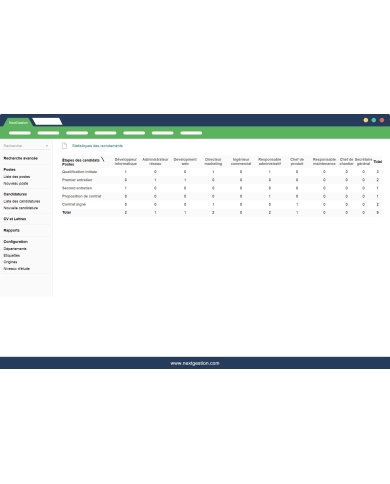Click the Responsable administratif column header
This screenshot has height=484, width=390.
coord(269,162)
